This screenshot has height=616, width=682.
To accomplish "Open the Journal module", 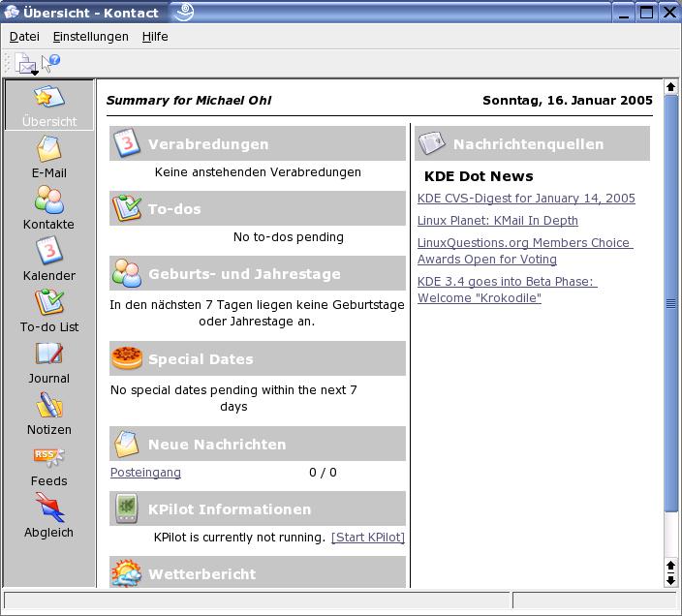I will (x=49, y=362).
